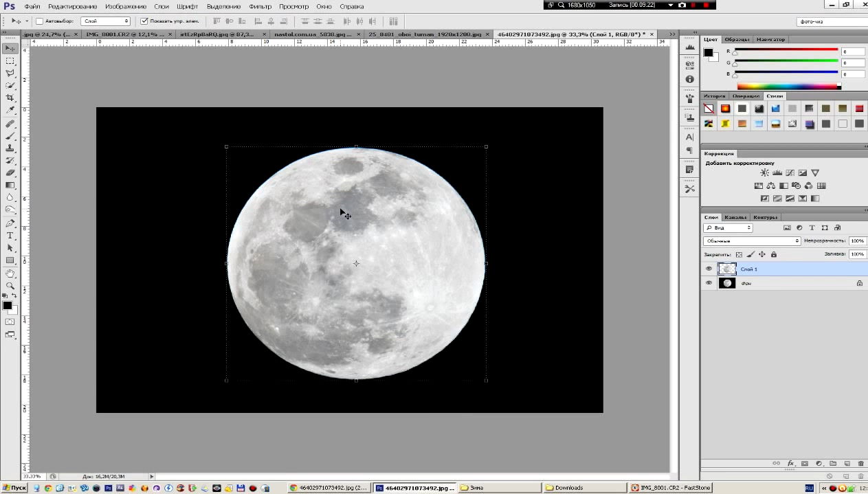Open the blend mode Обычные dropdown

tap(752, 241)
